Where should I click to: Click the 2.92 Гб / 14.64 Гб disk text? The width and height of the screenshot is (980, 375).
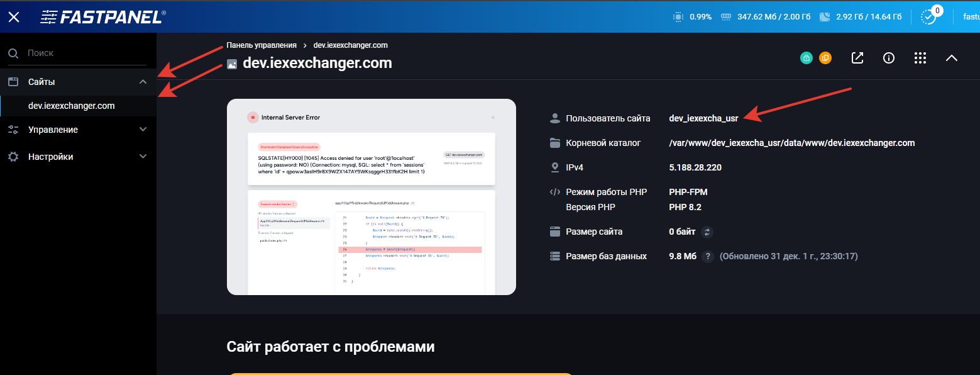[869, 17]
